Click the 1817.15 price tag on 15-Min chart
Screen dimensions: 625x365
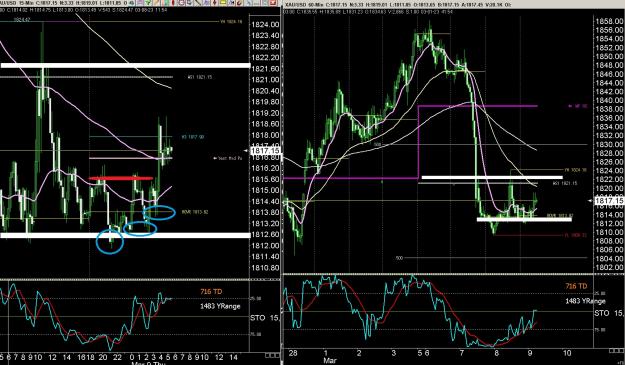point(265,151)
